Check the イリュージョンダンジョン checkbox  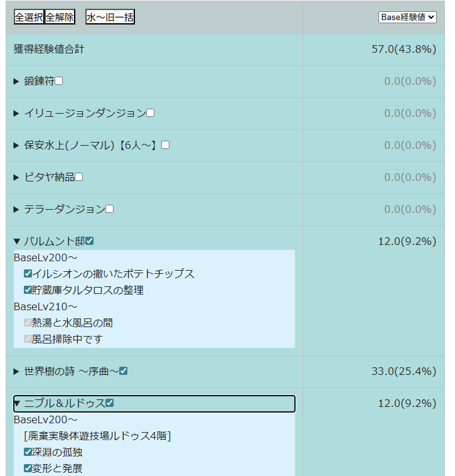[151, 113]
